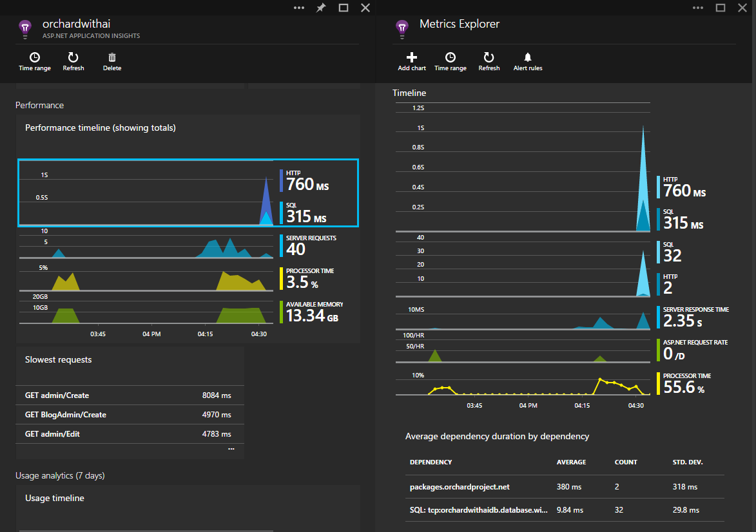Maximize the Metrics Explorer blade
This screenshot has width=756, height=532.
click(x=721, y=8)
